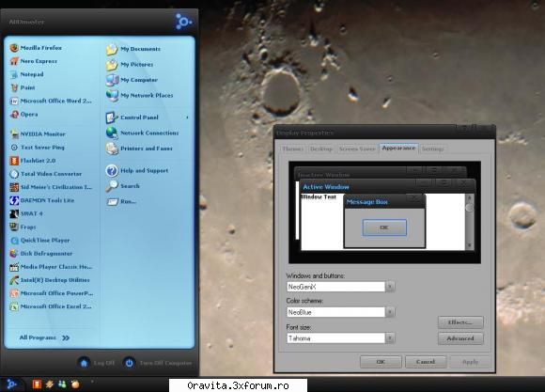This screenshot has height=392, width=545.
Task: Select the Appearance tab
Action: (398, 149)
